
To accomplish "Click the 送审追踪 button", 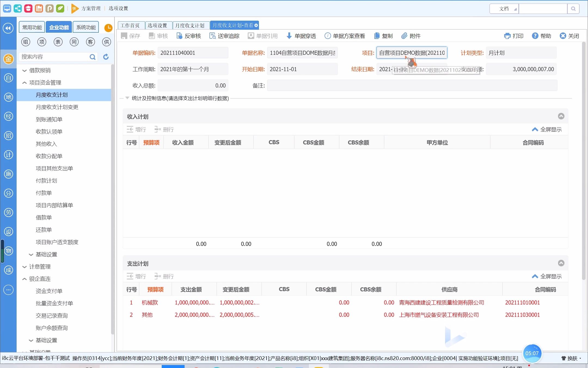I will [x=224, y=36].
